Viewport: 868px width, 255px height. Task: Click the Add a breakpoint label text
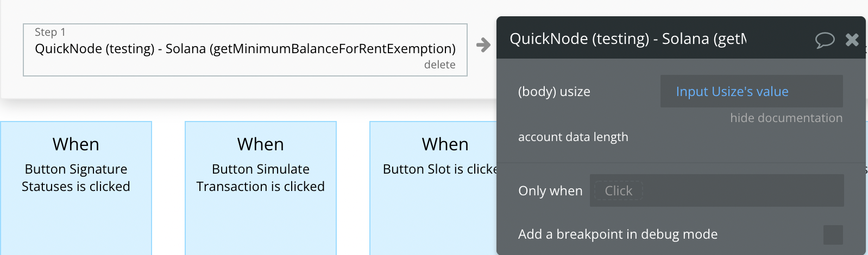coord(618,234)
